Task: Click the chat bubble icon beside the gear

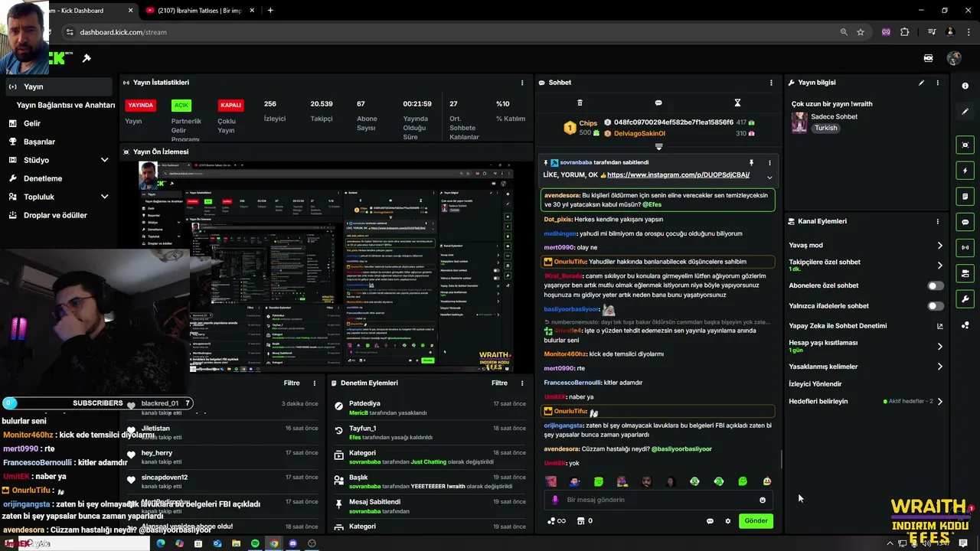Action: 710,521
